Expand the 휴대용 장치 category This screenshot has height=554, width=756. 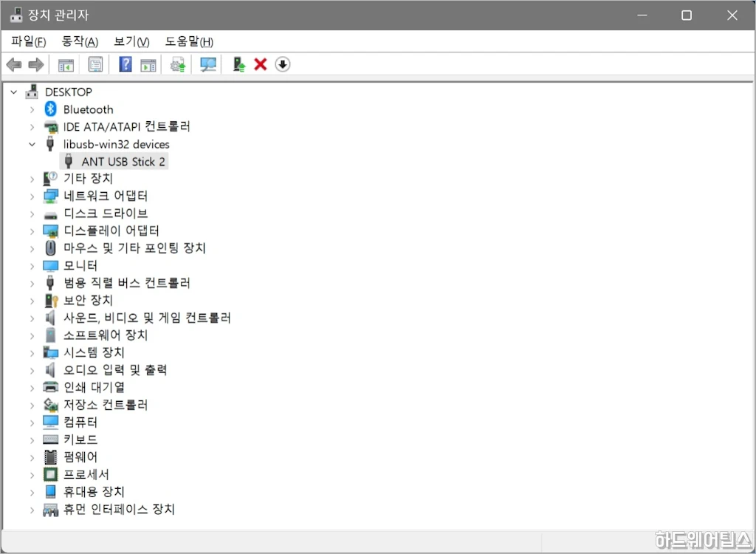point(32,492)
